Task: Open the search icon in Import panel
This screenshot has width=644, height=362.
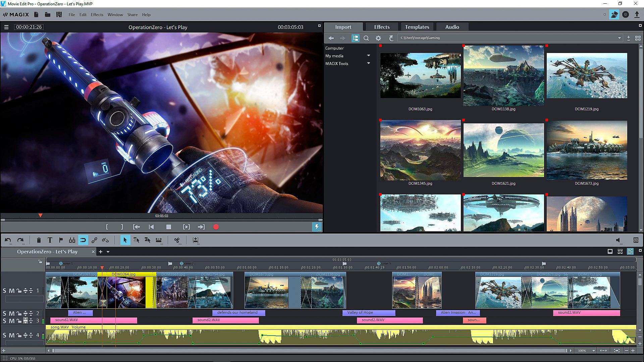Action: (366, 38)
